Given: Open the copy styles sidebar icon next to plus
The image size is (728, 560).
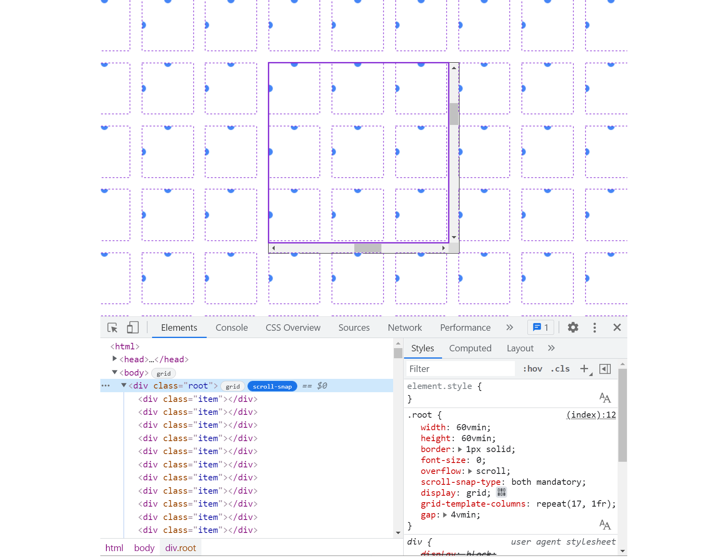Looking at the screenshot, I should click(x=605, y=369).
